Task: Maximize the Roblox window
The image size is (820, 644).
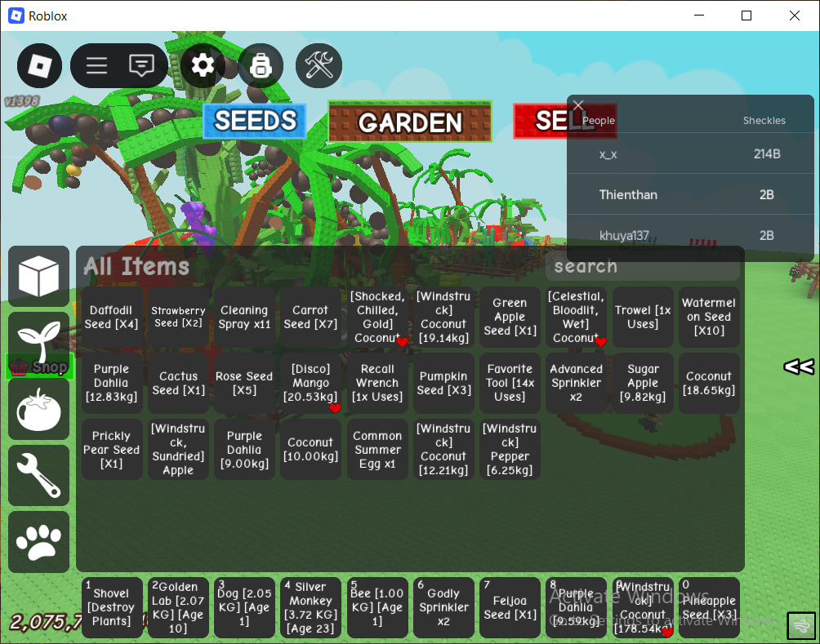Action: coord(746,16)
